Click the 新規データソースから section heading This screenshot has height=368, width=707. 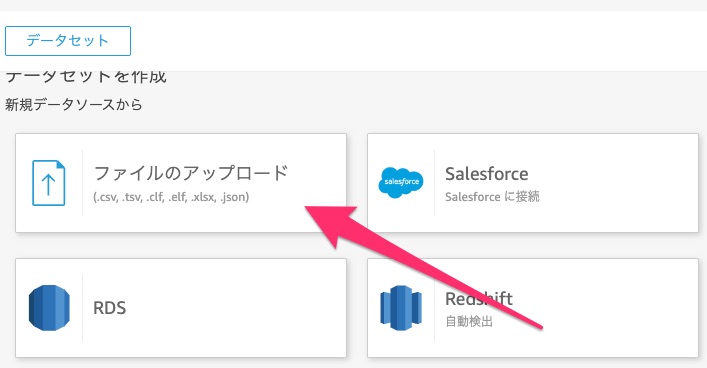(x=73, y=105)
